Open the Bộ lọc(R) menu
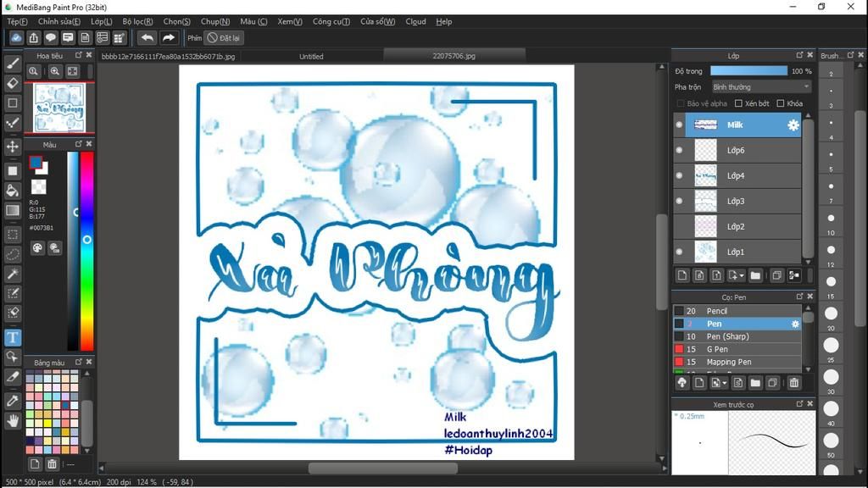This screenshot has width=868, height=488. 137,21
